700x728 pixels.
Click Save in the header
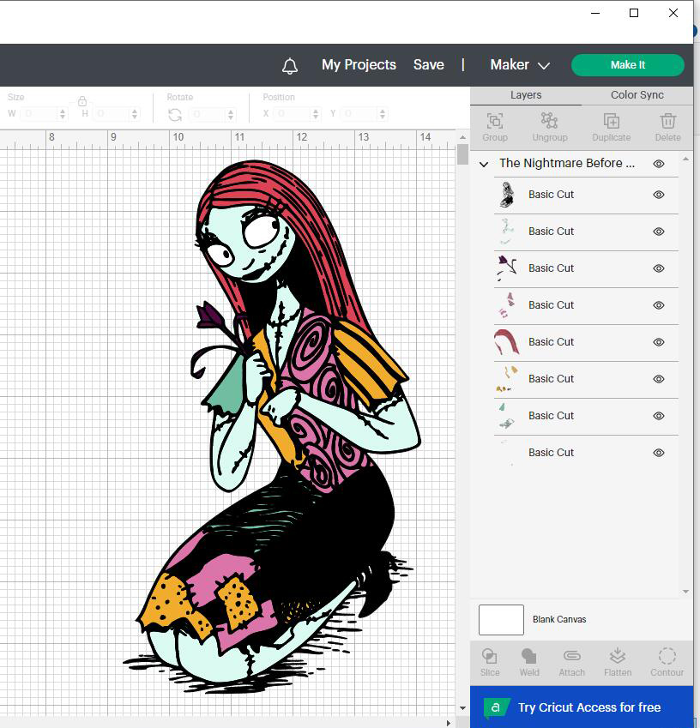click(x=429, y=65)
